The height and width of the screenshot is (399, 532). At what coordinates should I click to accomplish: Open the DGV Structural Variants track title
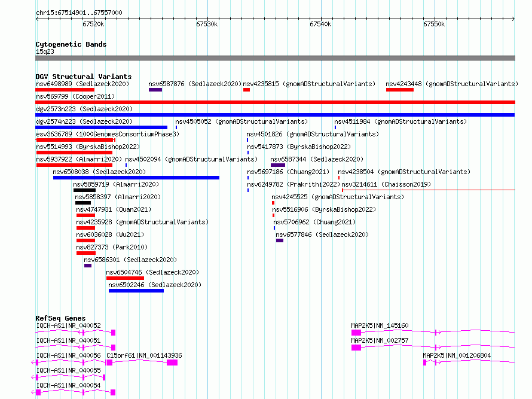84,77
